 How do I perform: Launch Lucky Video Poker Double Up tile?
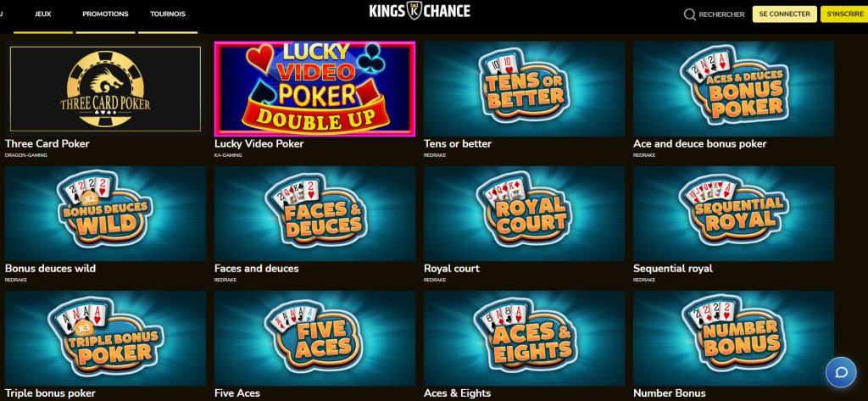pos(314,89)
